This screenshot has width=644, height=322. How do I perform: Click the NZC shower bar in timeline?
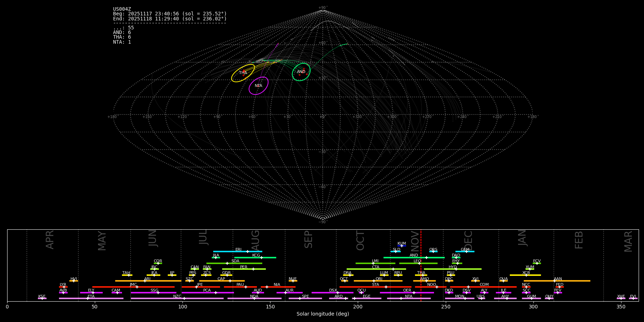177,298
